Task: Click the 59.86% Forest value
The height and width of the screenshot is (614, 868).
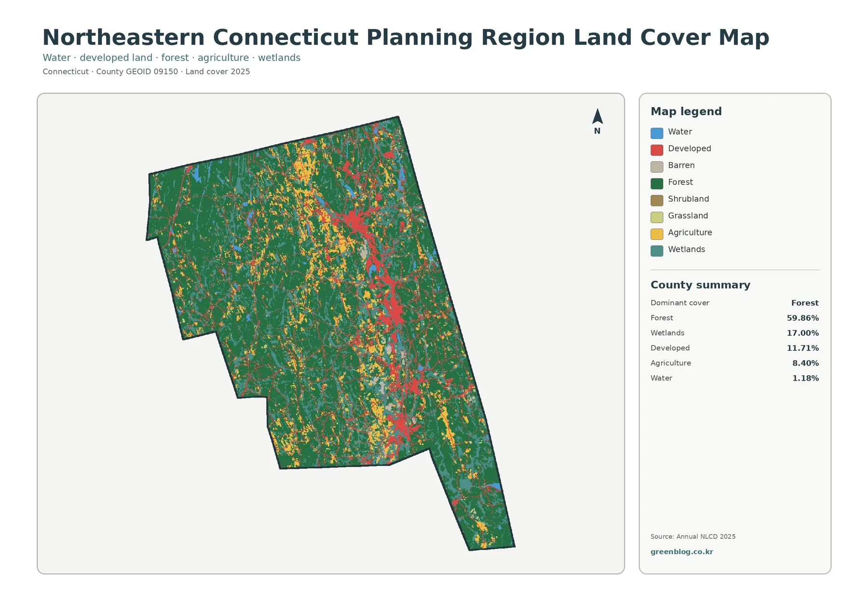Action: click(x=803, y=318)
